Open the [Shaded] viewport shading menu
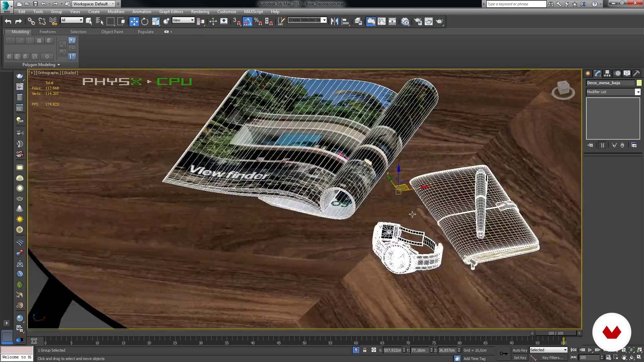This screenshot has height=362, width=644. pos(70,73)
